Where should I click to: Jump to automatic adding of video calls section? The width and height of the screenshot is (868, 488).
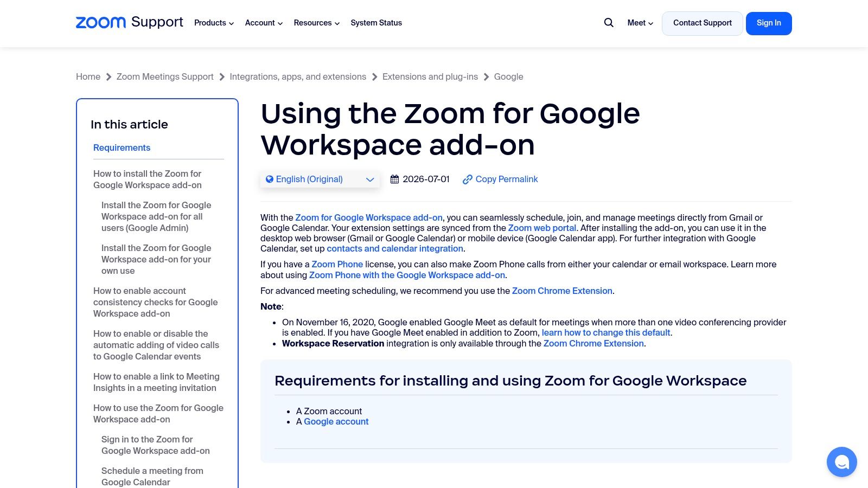(156, 345)
